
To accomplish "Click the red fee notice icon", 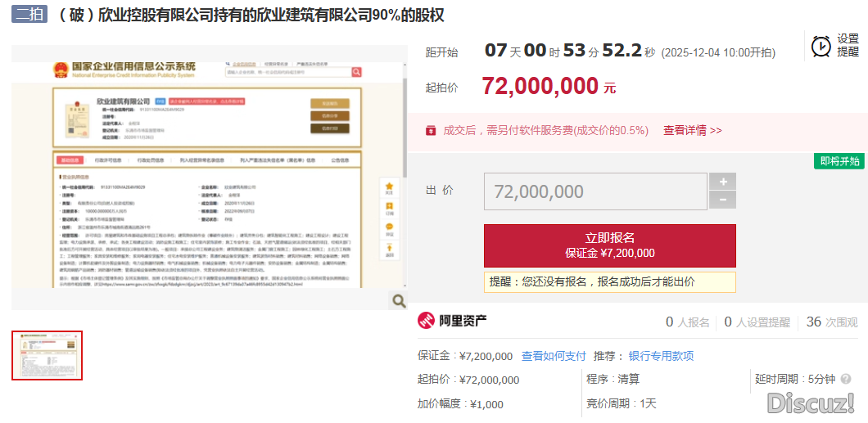I will (431, 130).
